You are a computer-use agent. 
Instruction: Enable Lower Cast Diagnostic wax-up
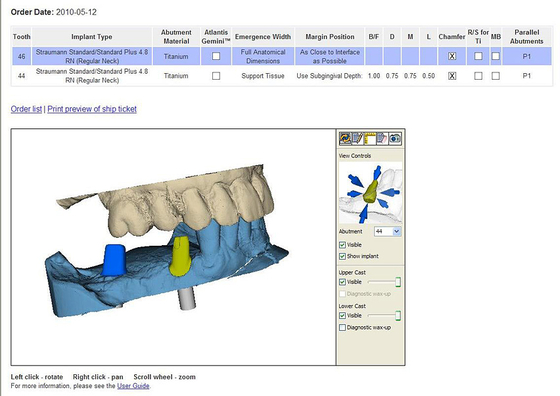(x=342, y=327)
